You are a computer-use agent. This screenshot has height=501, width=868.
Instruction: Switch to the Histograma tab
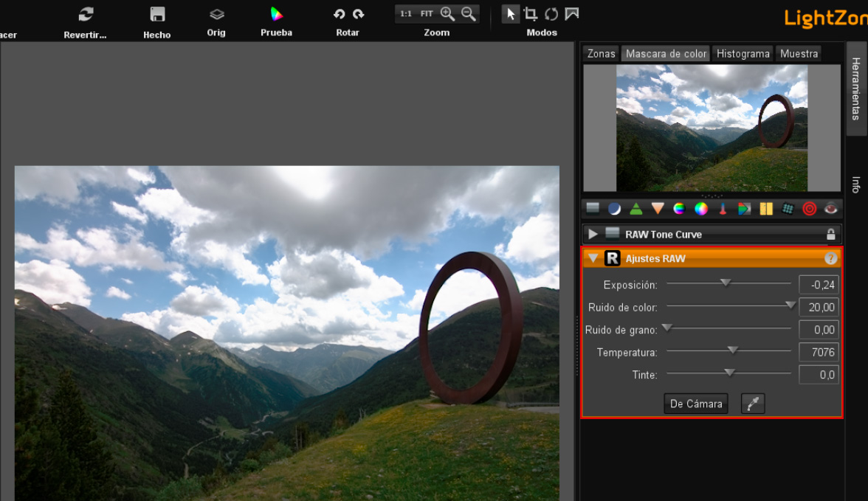tap(743, 53)
